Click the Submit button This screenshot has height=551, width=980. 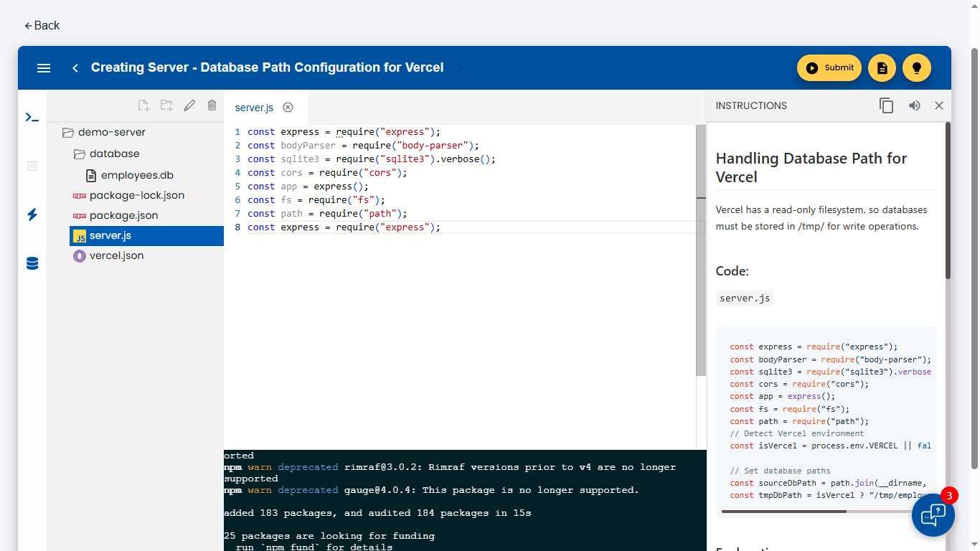(x=829, y=68)
